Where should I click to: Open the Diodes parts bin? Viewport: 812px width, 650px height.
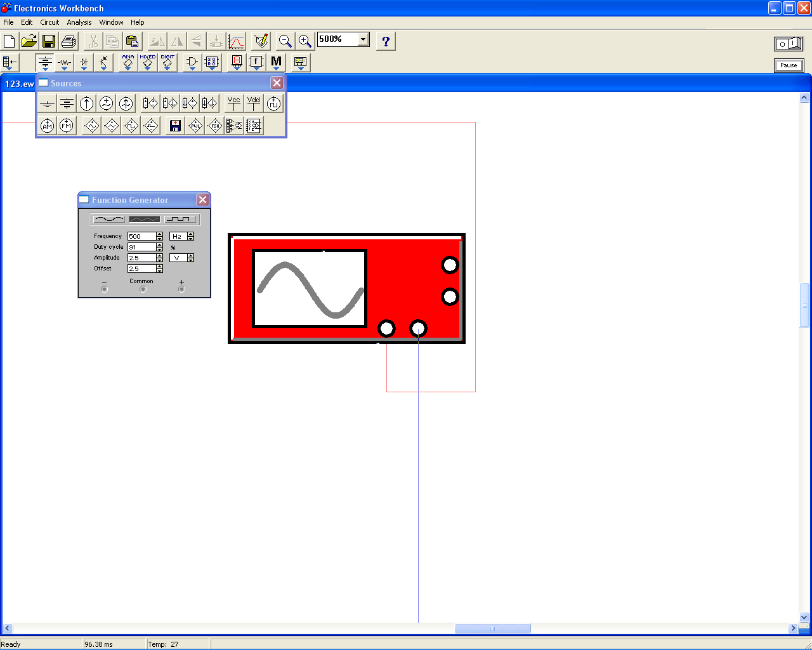tap(84, 62)
